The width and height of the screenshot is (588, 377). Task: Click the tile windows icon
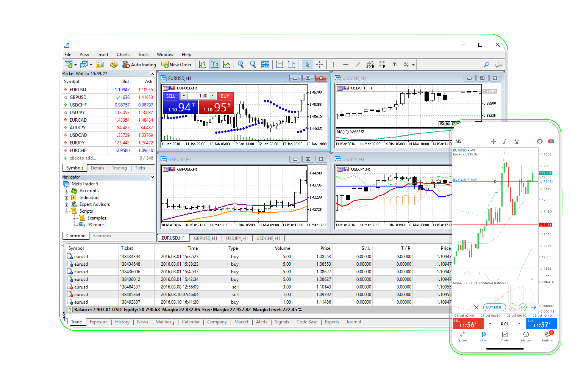tap(265, 65)
